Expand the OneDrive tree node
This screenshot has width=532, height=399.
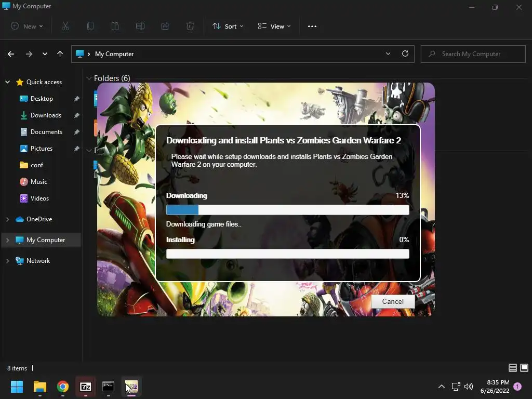(x=7, y=220)
